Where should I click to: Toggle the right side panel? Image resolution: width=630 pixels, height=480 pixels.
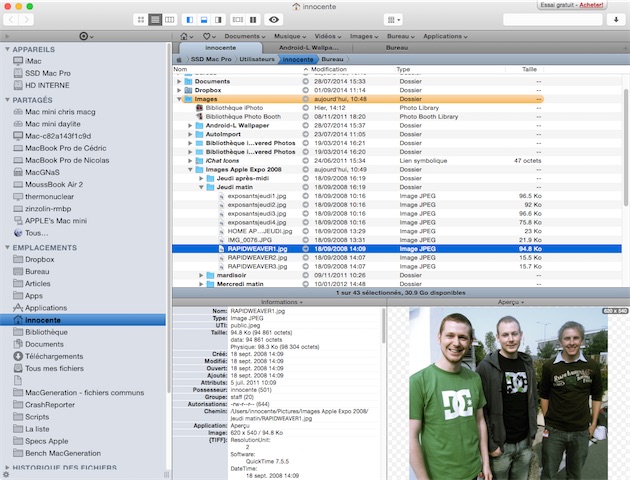218,20
